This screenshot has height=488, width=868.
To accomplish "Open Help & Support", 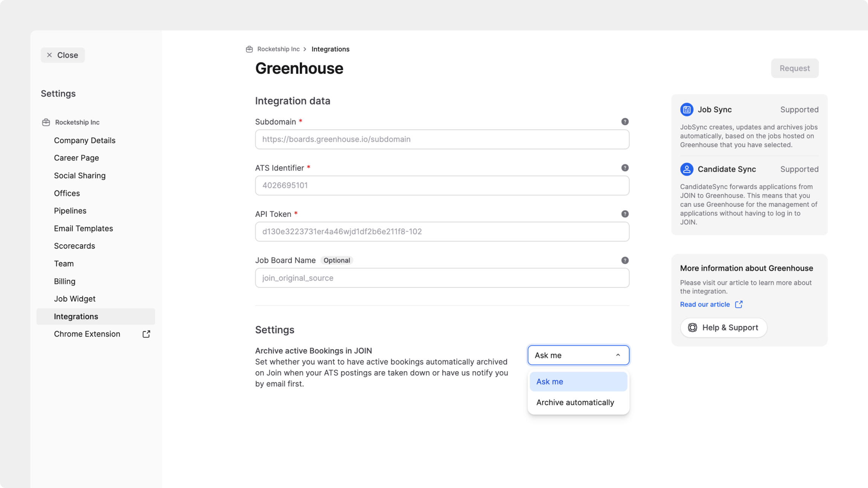I will pos(723,328).
